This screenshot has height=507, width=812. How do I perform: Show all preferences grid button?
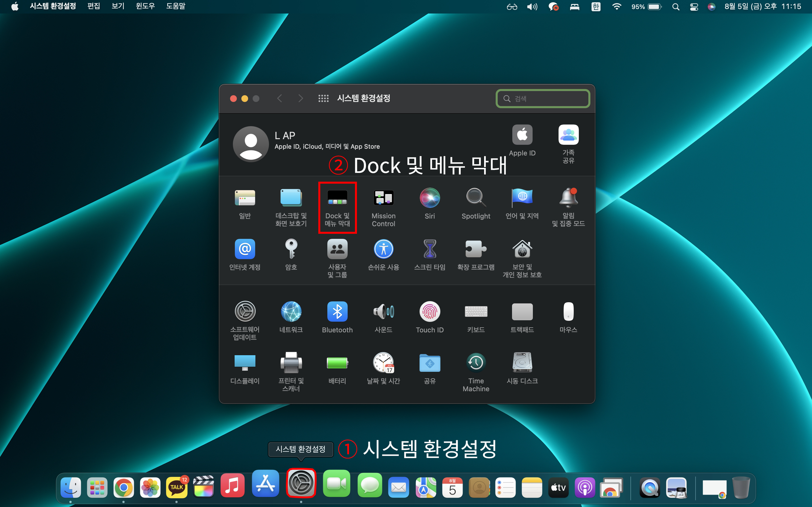coord(323,99)
